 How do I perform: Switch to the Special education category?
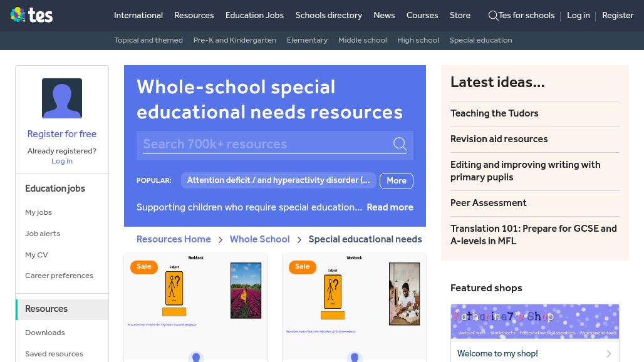tap(480, 40)
